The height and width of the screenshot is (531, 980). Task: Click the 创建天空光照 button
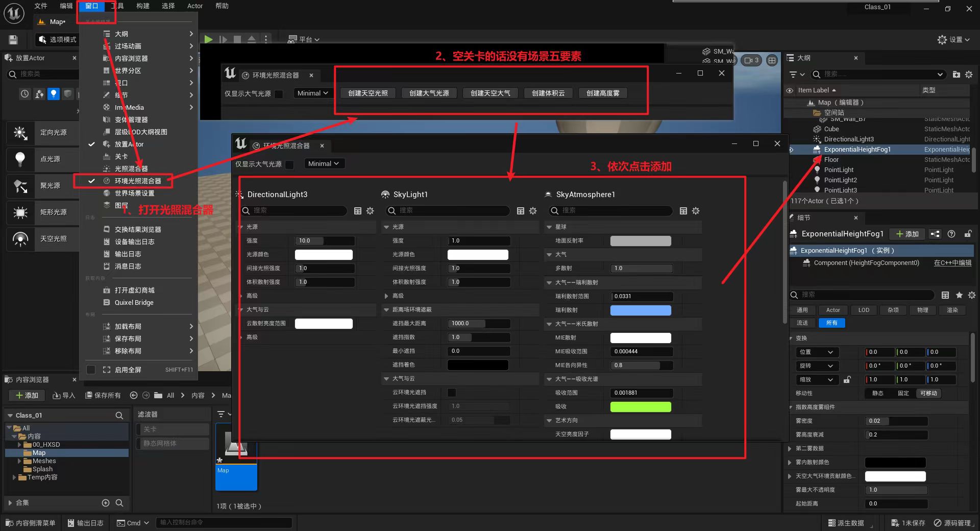(x=368, y=93)
